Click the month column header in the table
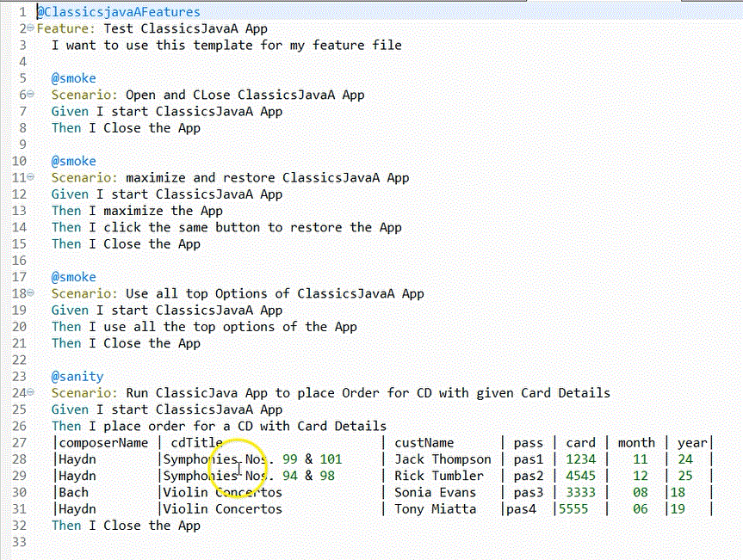 [635, 442]
